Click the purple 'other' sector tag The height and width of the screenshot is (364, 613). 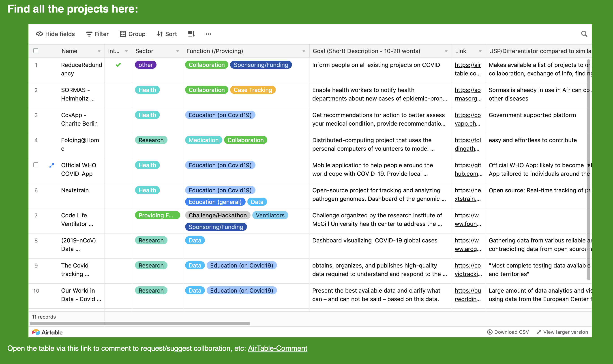pyautogui.click(x=146, y=65)
